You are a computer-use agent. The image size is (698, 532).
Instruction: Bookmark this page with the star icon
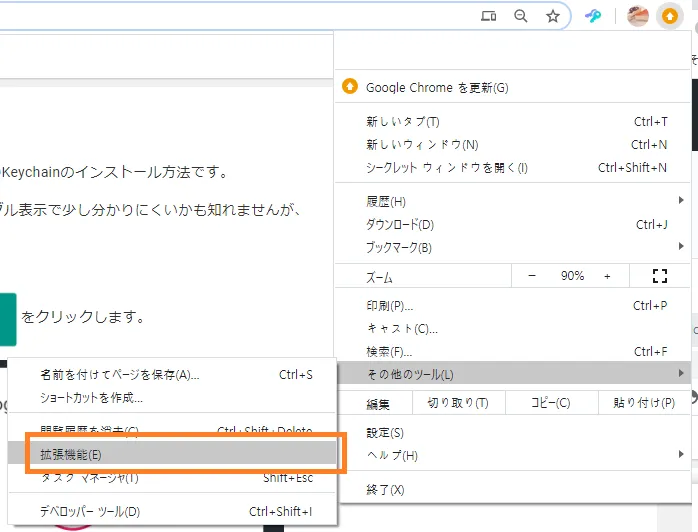(x=552, y=16)
